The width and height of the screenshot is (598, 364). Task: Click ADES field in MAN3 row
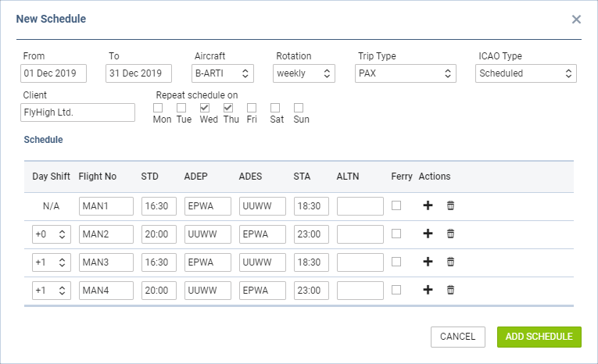coord(263,262)
